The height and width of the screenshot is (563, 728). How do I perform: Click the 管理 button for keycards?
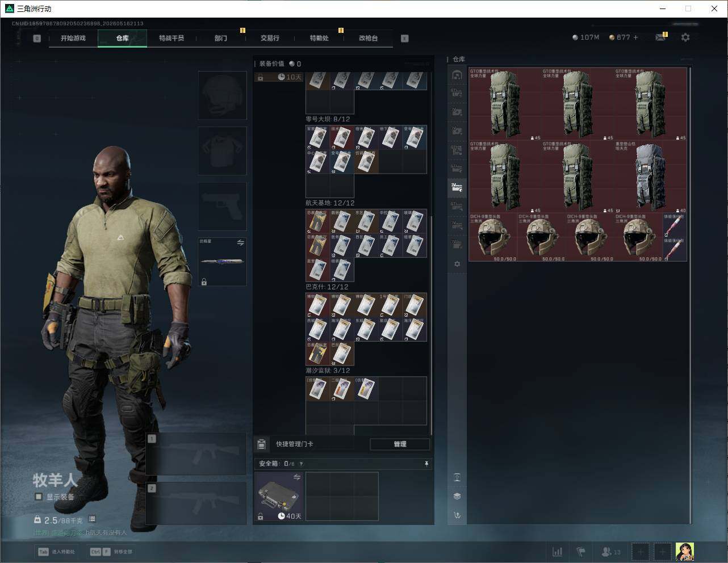coord(400,444)
